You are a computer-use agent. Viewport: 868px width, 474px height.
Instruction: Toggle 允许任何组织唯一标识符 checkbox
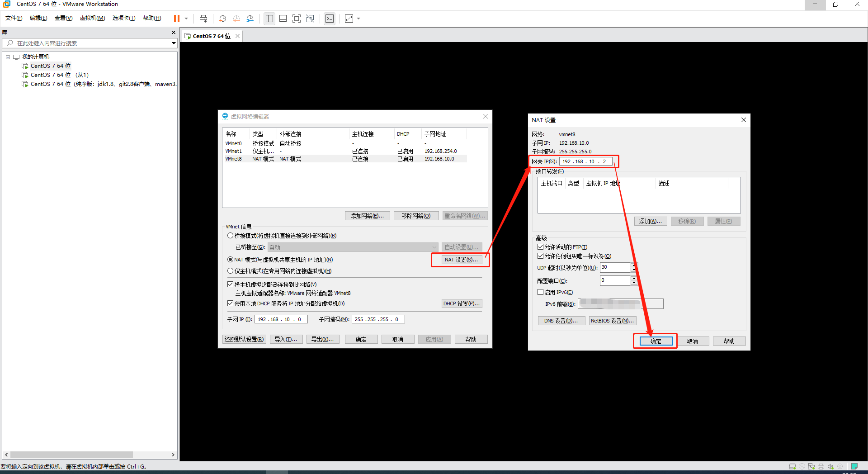(x=540, y=256)
